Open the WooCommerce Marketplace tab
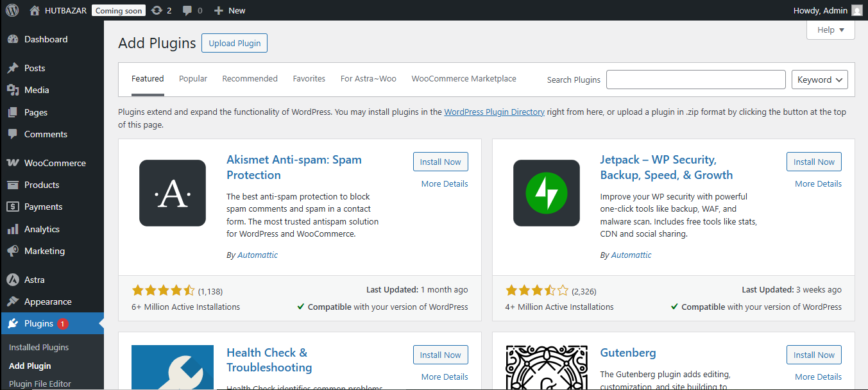Screen dimensions: 868x390 463,78
